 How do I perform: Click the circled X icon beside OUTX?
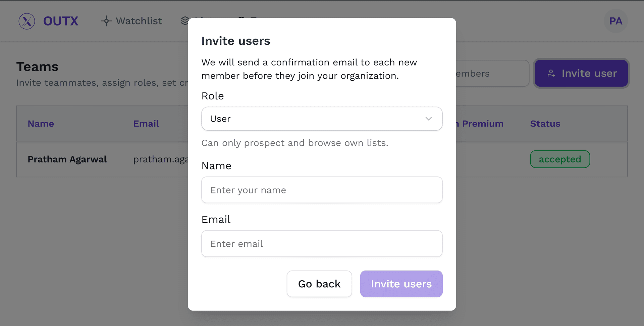(26, 21)
